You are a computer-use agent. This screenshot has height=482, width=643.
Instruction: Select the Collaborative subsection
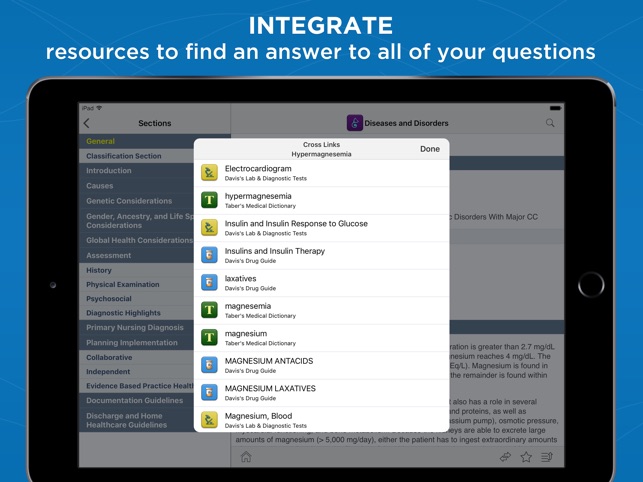pyautogui.click(x=137, y=357)
